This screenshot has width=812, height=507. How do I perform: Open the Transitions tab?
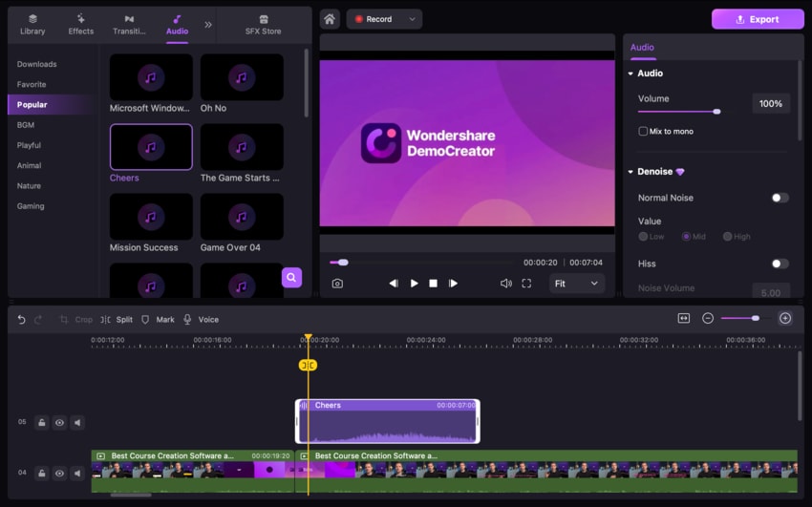[x=129, y=24]
